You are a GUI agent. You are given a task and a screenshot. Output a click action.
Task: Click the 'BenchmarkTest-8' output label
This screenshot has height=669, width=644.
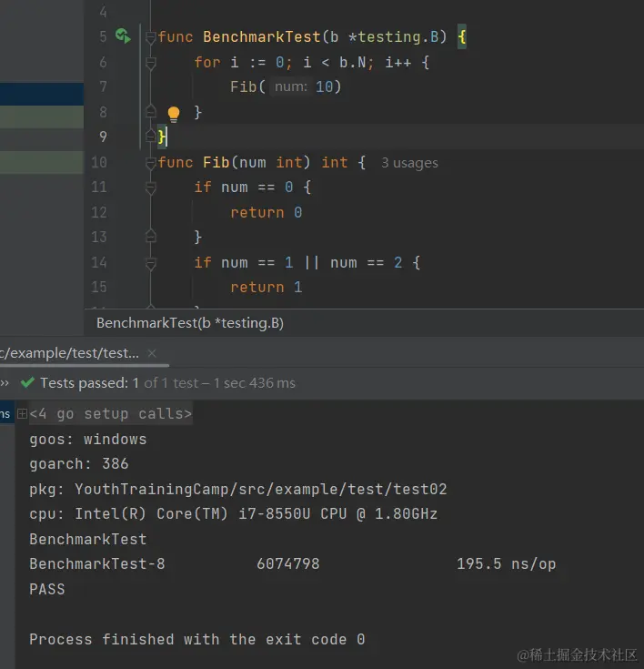96,563
